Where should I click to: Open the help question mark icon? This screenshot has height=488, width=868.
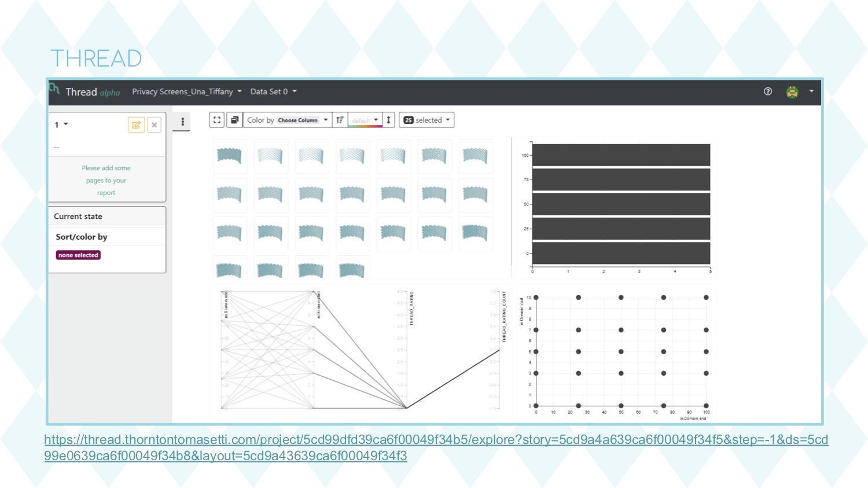pyautogui.click(x=768, y=91)
